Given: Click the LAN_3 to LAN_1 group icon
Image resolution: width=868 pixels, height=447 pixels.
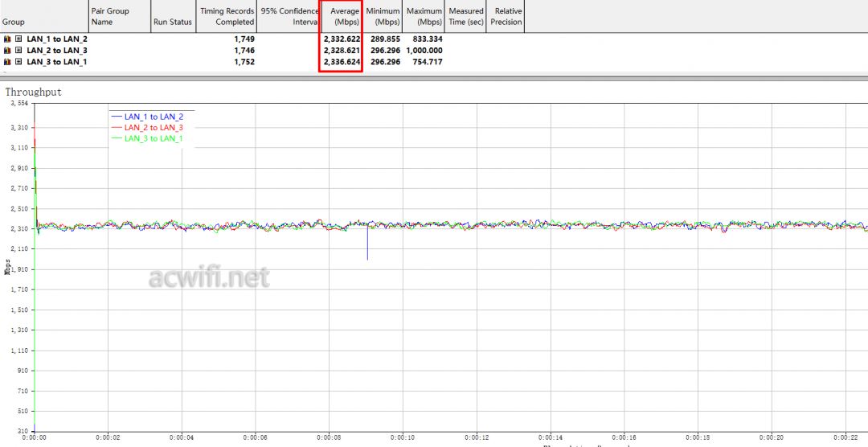Looking at the screenshot, I should 7,61.
